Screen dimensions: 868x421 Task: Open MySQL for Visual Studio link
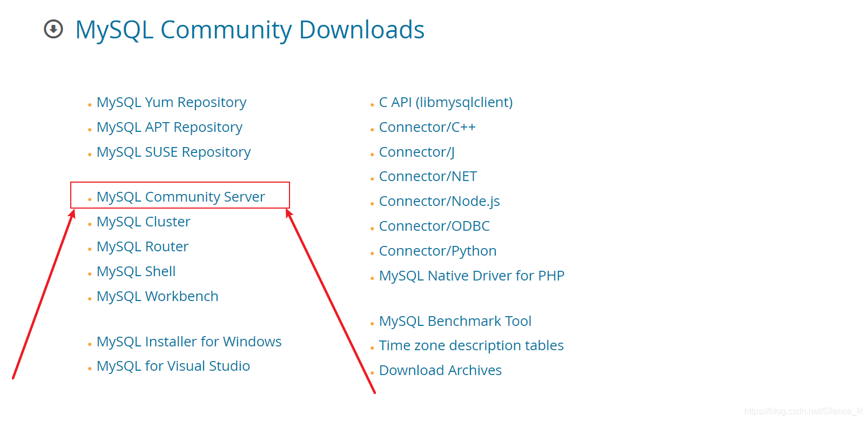pos(173,366)
